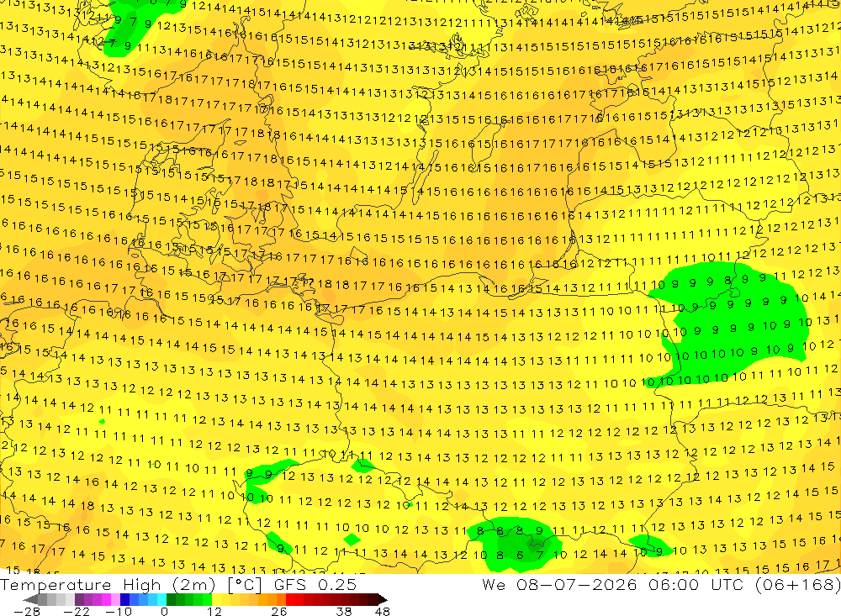Image resolution: width=841 pixels, height=616 pixels.
Task: Click the '0' legend label
Action: [x=164, y=612]
